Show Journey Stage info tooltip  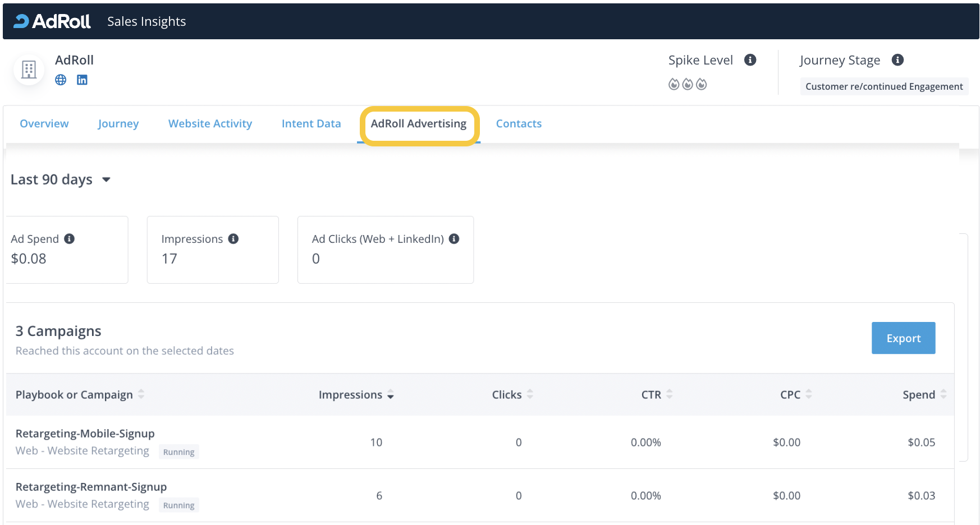click(x=897, y=60)
